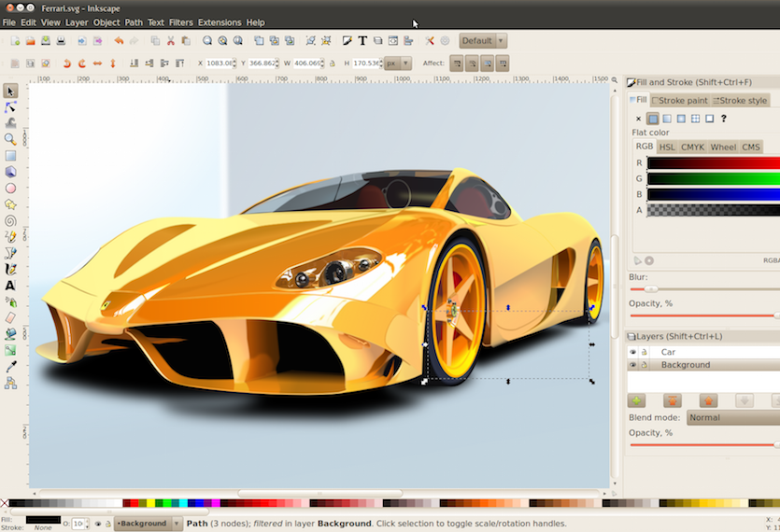Image resolution: width=780 pixels, height=532 pixels.
Task: Open the Filters menu
Action: [x=180, y=22]
